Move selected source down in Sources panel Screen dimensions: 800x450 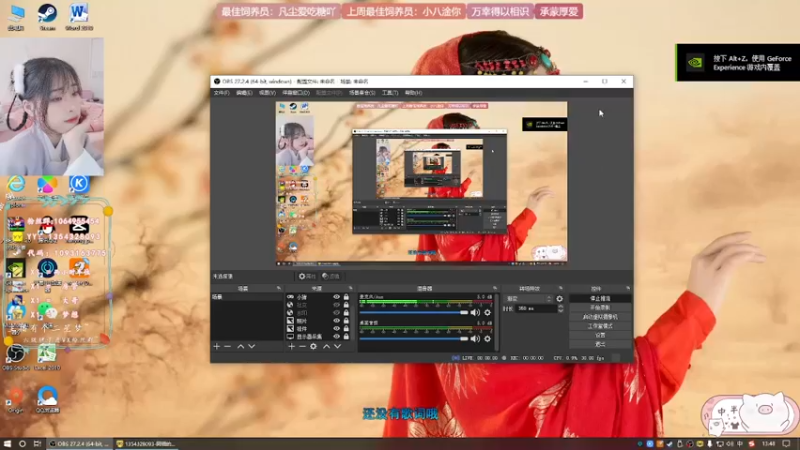point(337,346)
